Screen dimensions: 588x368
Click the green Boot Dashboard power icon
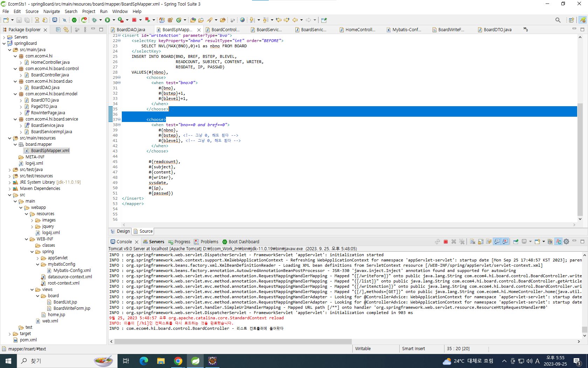tap(74, 20)
